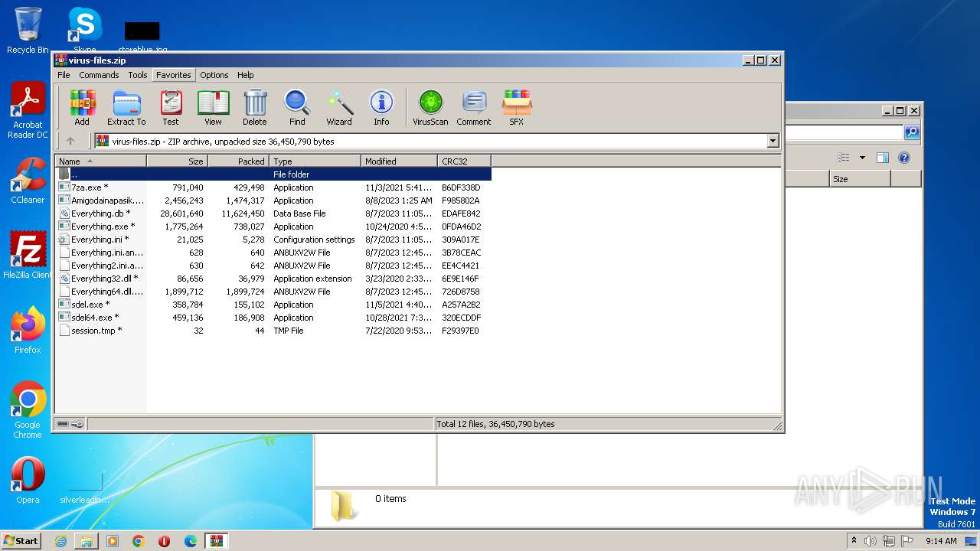
Task: Sort by Name column header
Action: pyautogui.click(x=100, y=161)
